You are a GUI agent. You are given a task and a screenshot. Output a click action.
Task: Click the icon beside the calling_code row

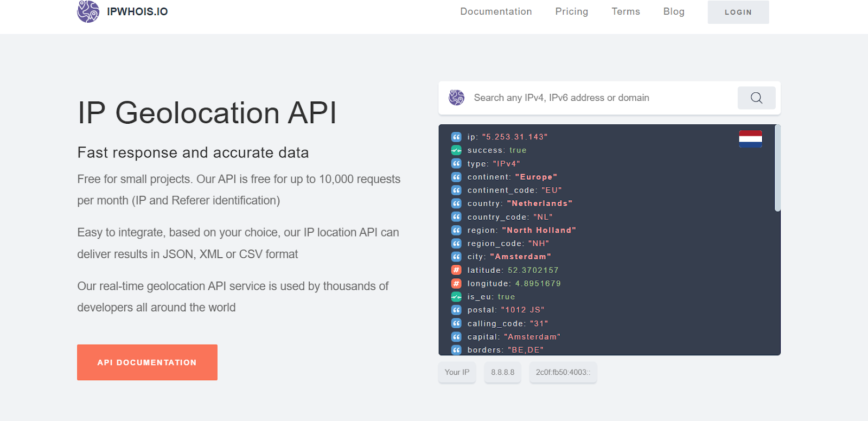pyautogui.click(x=456, y=323)
